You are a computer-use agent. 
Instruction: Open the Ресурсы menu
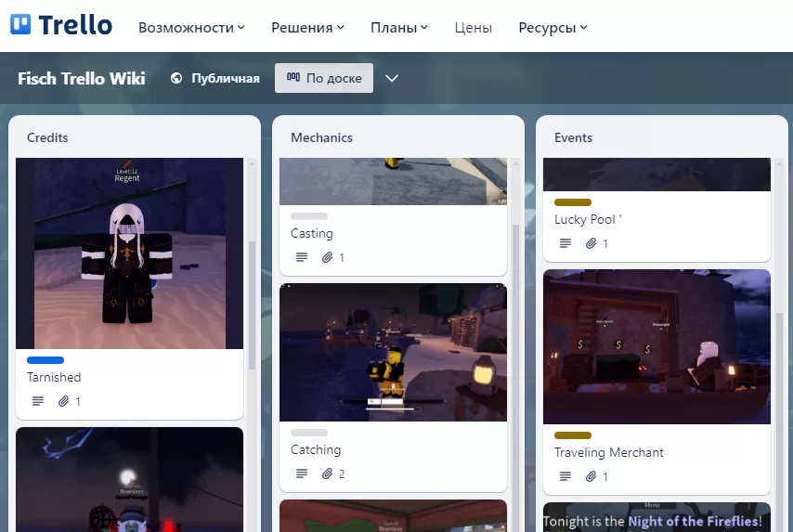pyautogui.click(x=552, y=28)
